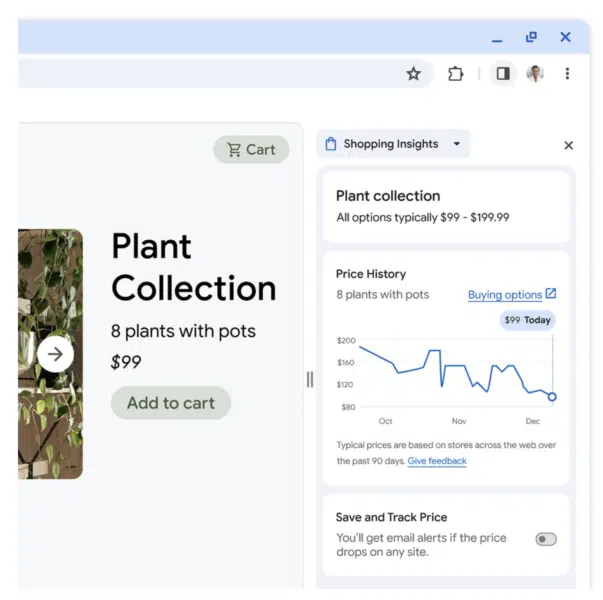Viewport: 603px width, 600px height.
Task: Open the user profile avatar
Action: 535,73
